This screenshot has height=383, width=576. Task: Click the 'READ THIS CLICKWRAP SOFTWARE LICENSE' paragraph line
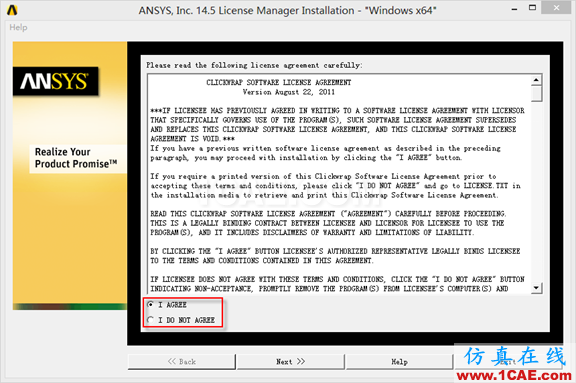click(x=328, y=214)
